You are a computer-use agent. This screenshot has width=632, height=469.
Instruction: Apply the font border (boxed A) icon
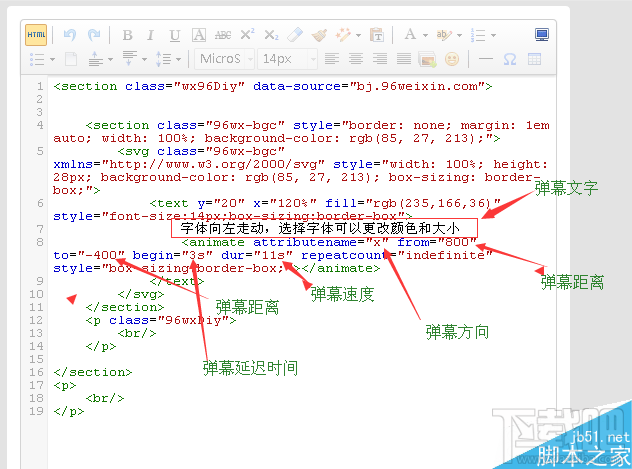tap(199, 35)
